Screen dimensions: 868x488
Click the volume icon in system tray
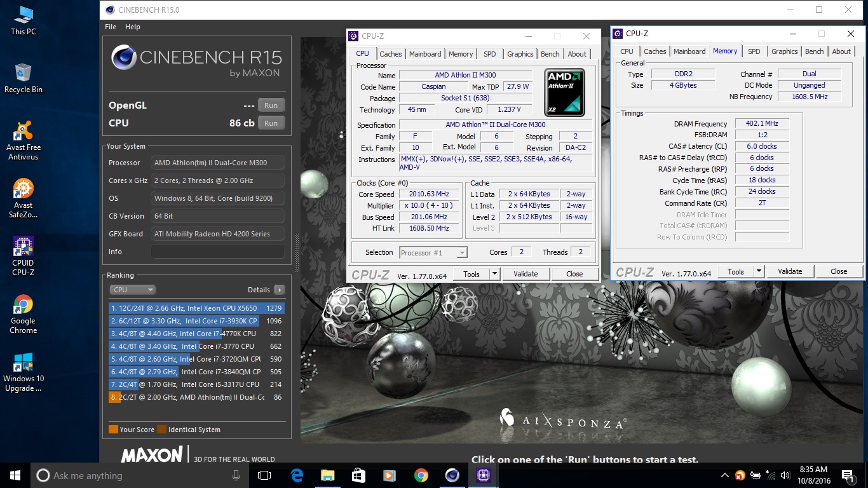787,475
